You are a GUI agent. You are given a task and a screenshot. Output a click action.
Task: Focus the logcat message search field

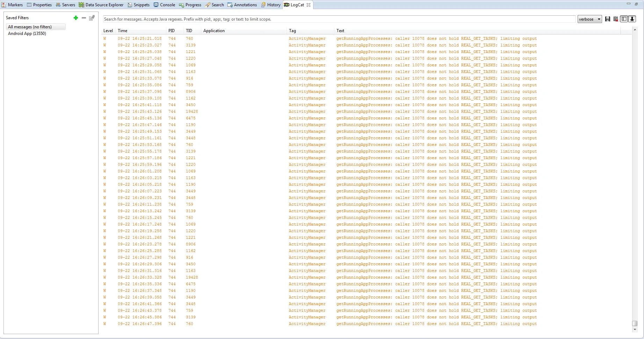pos(339,19)
